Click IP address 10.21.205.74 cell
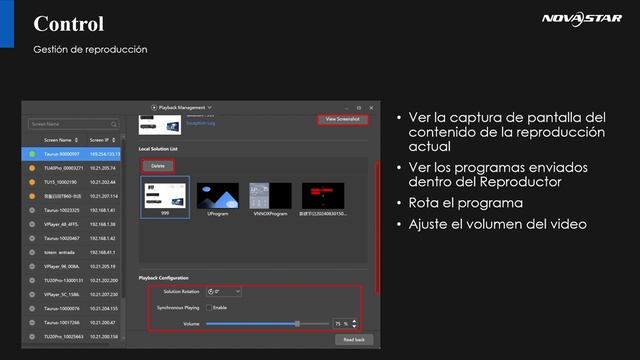The width and height of the screenshot is (640, 360). click(x=103, y=168)
